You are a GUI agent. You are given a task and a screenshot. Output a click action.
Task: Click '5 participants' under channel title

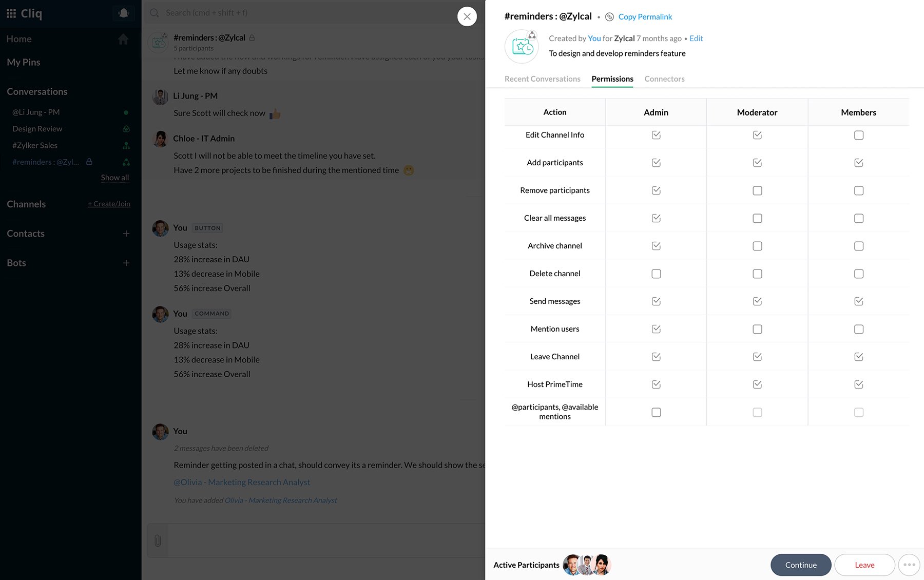(194, 48)
